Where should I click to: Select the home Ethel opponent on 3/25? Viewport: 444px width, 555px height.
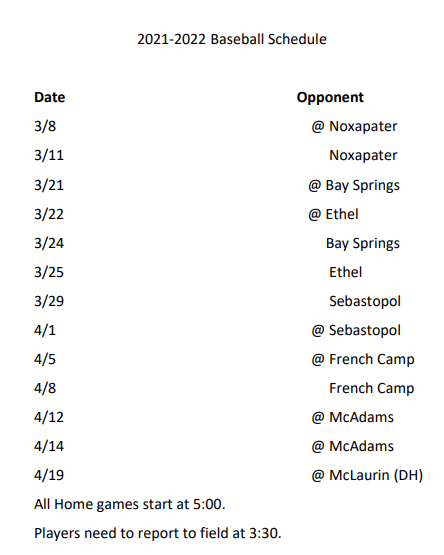(346, 272)
